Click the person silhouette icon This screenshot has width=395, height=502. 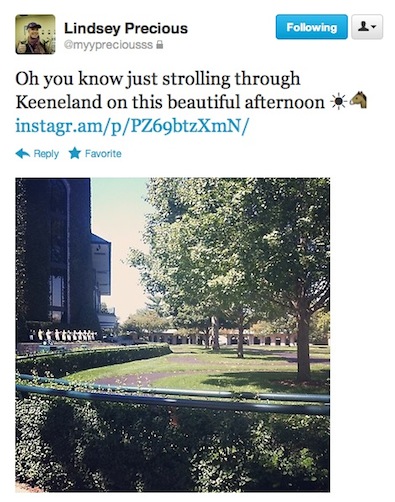(x=363, y=27)
